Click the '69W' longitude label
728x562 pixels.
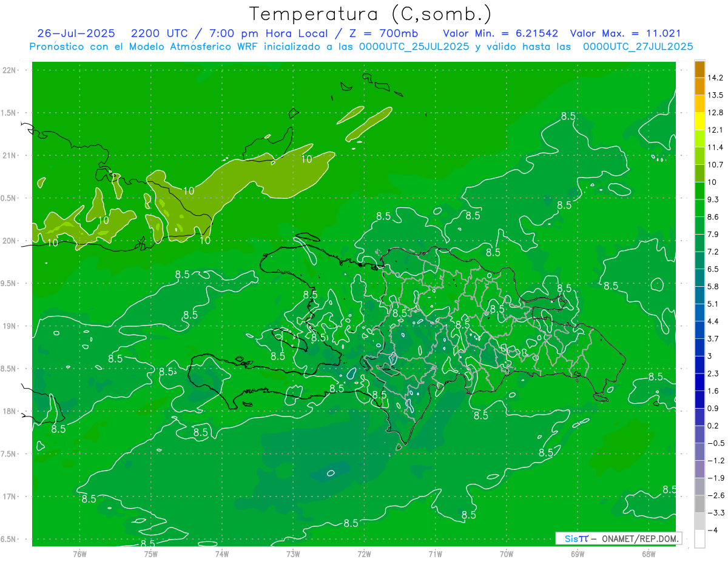click(x=578, y=554)
